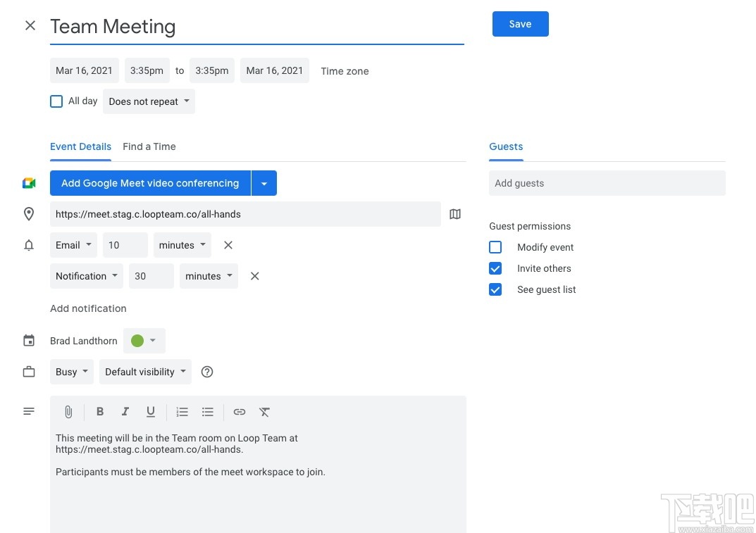Open the green event color picker

(x=144, y=341)
